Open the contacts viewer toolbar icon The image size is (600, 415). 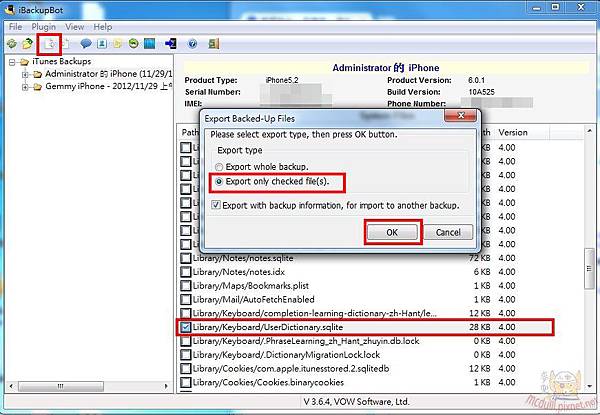(x=102, y=44)
